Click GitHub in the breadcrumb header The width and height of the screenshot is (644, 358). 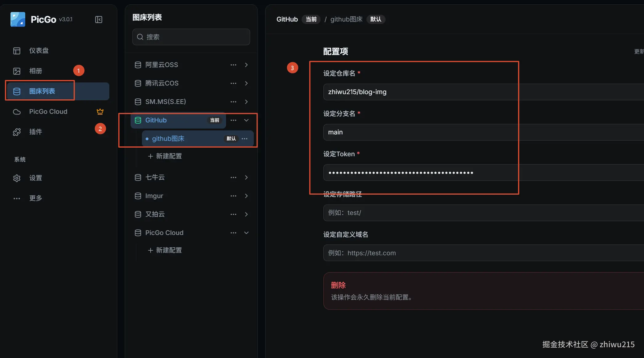(287, 19)
